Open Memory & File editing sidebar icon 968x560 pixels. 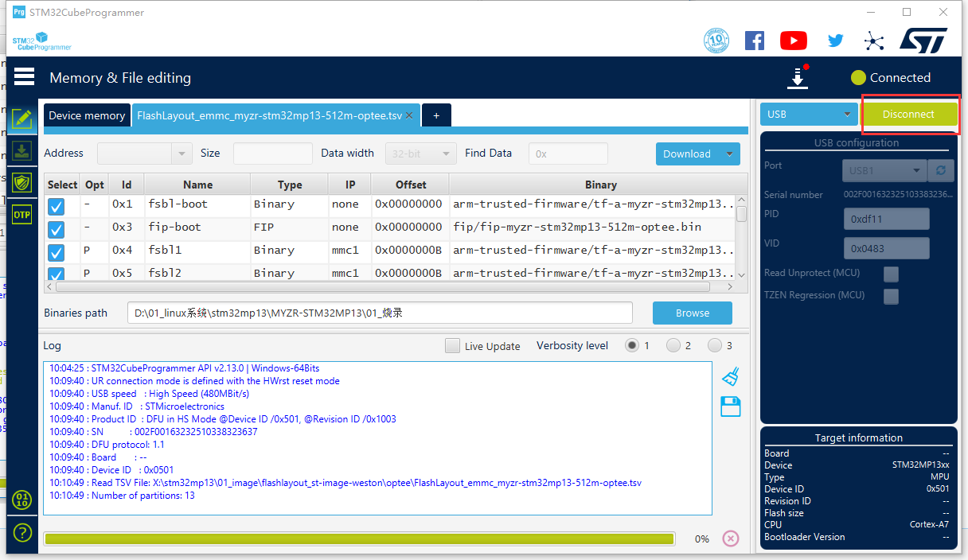(x=22, y=119)
